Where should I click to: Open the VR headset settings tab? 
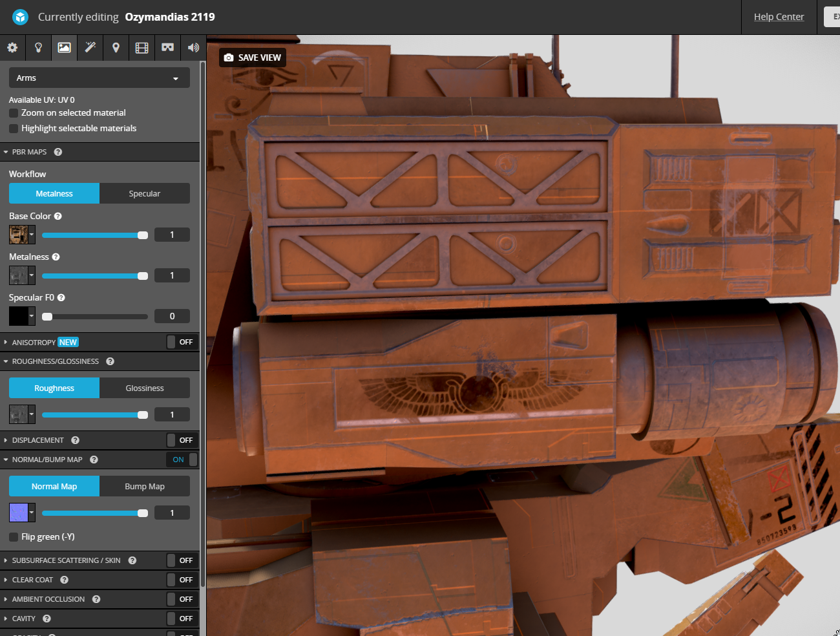167,47
